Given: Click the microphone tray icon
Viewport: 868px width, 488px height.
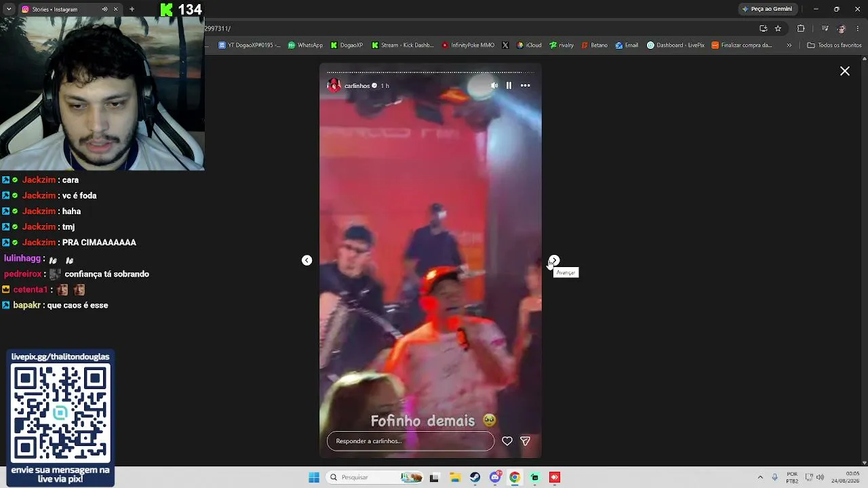Looking at the screenshot, I should tap(775, 477).
